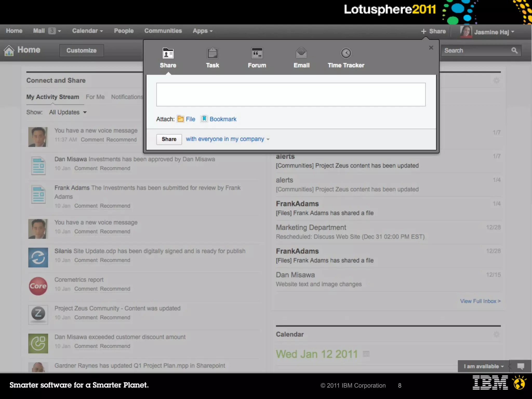Comment on Project Zeus Community update
Image resolution: width=532 pixels, height=399 pixels.
(x=86, y=317)
